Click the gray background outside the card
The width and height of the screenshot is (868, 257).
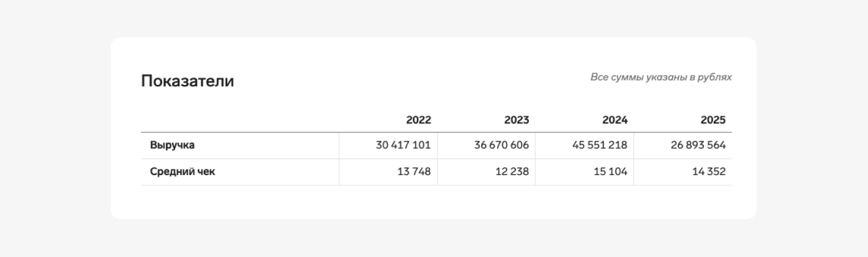point(55,128)
